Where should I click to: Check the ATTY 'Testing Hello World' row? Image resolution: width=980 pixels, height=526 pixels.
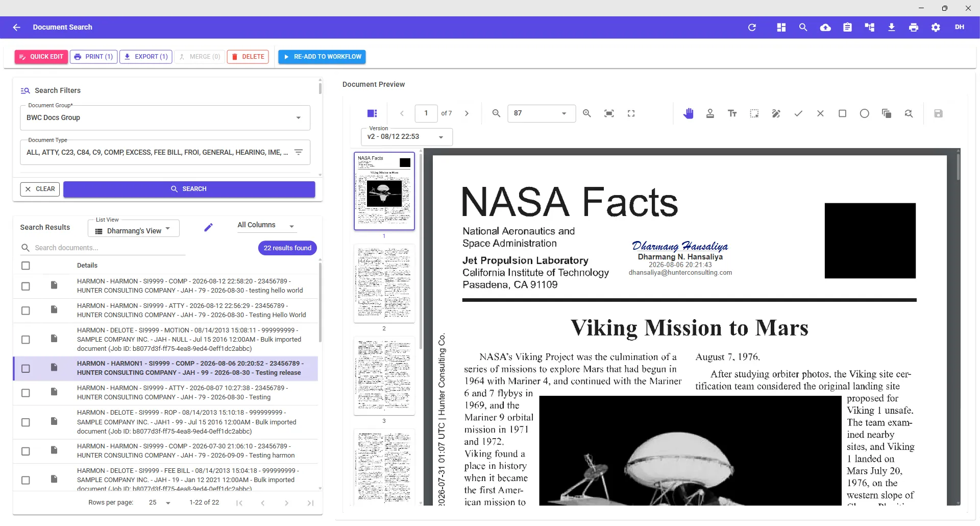26,311
